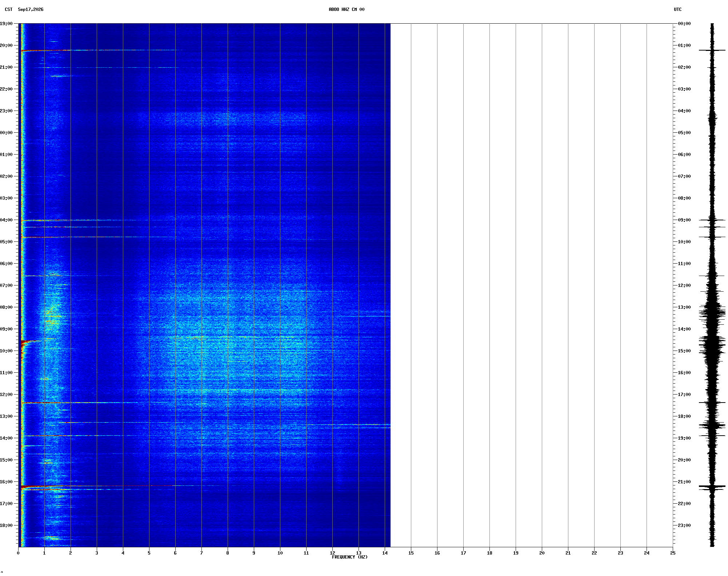Select the 04:00 CST time tick
This screenshot has height=576, width=728.
[6, 220]
